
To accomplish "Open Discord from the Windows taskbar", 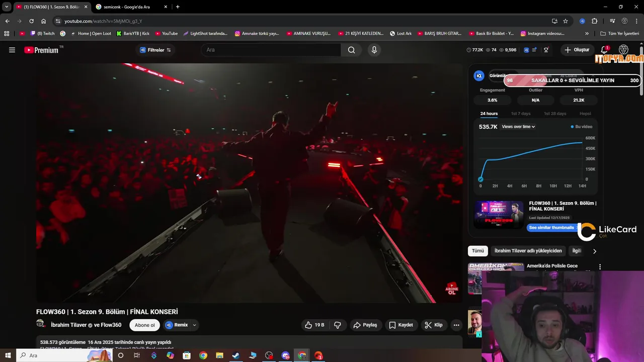I will click(286, 355).
